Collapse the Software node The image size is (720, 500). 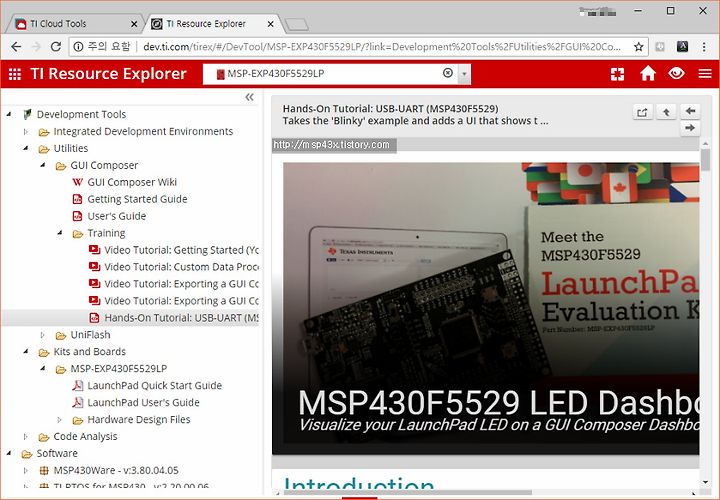(9, 453)
